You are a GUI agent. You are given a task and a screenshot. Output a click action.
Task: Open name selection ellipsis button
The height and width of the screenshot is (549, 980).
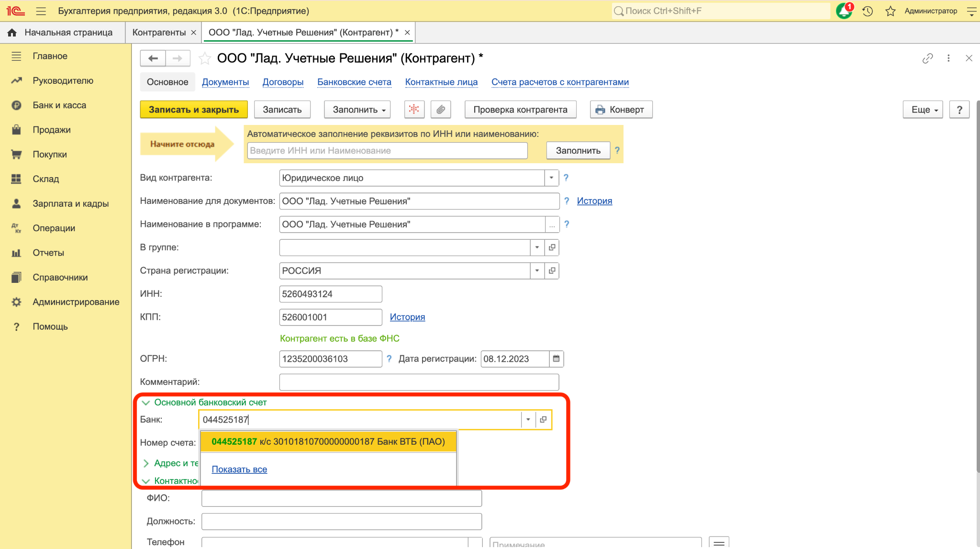(552, 224)
